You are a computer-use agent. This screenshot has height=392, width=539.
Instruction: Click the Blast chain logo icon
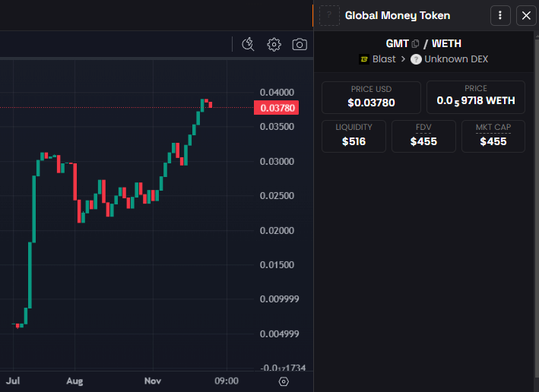(x=364, y=59)
